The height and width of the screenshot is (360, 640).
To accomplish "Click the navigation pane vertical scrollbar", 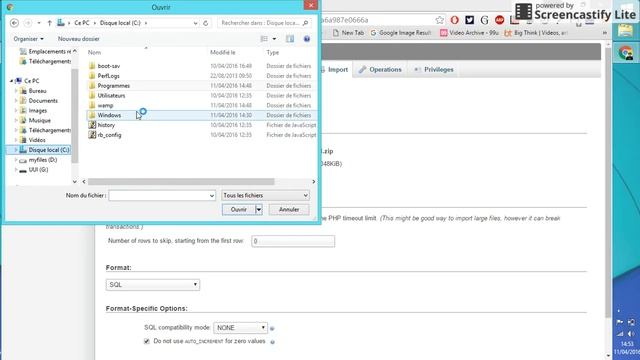I will tap(75, 116).
